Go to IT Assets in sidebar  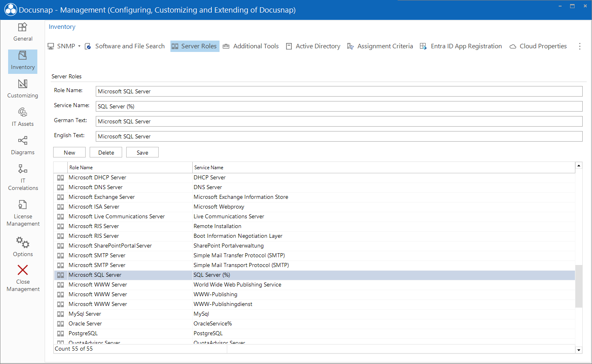(x=23, y=118)
